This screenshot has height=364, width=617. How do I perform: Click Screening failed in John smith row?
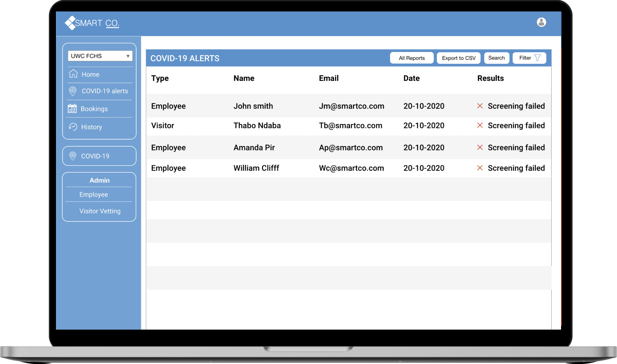(516, 106)
